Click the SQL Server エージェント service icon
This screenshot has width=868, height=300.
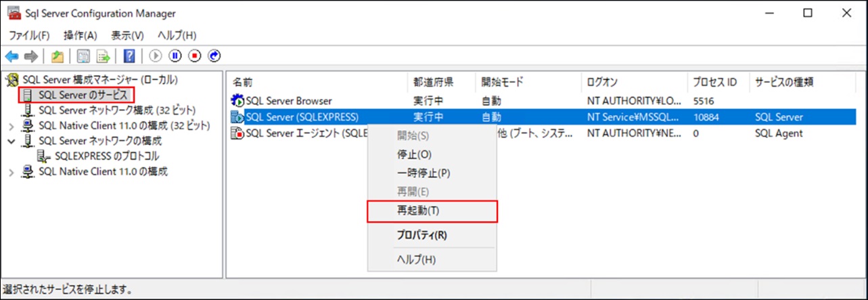tap(237, 133)
